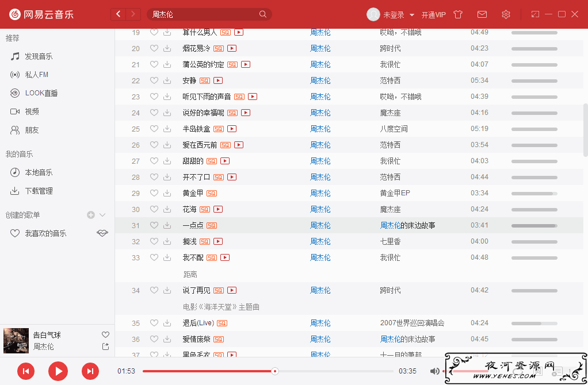Select song title 退后(Live)
This screenshot has width=588, height=385.
point(198,323)
